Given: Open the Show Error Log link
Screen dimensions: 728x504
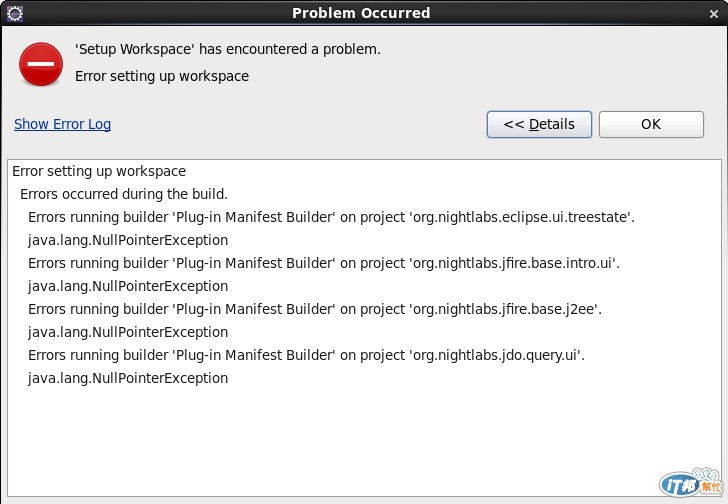Looking at the screenshot, I should pyautogui.click(x=62, y=124).
